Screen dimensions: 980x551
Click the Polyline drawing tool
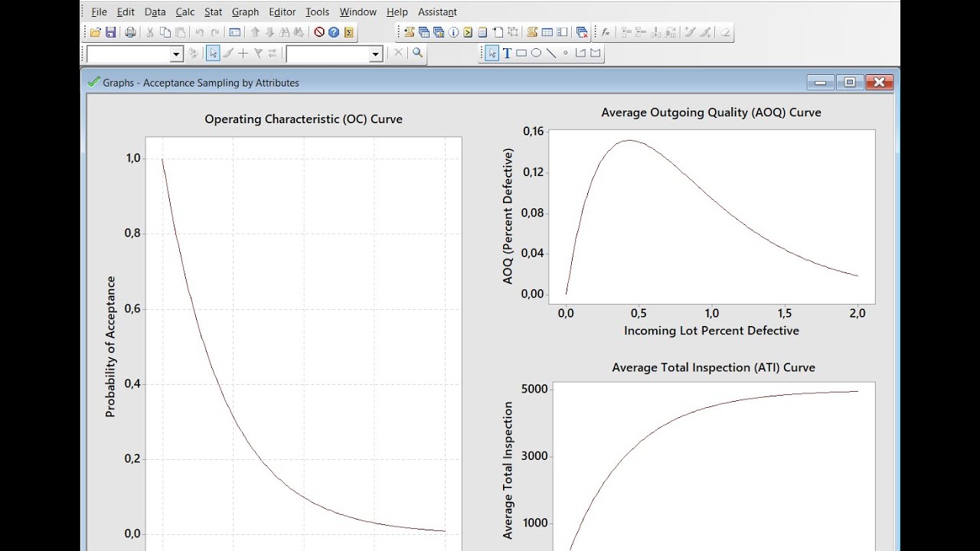(x=580, y=53)
